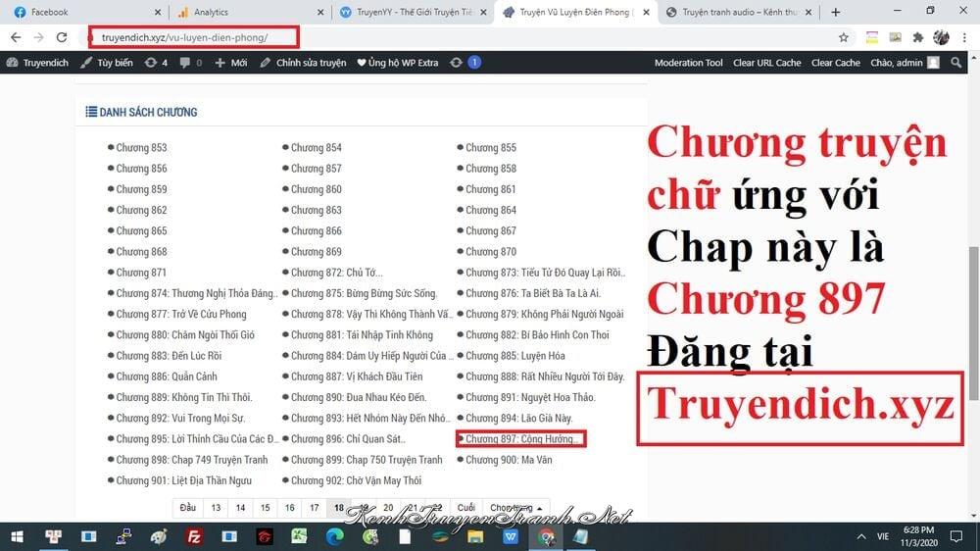Open the Chrome three-dot menu

click(965, 37)
